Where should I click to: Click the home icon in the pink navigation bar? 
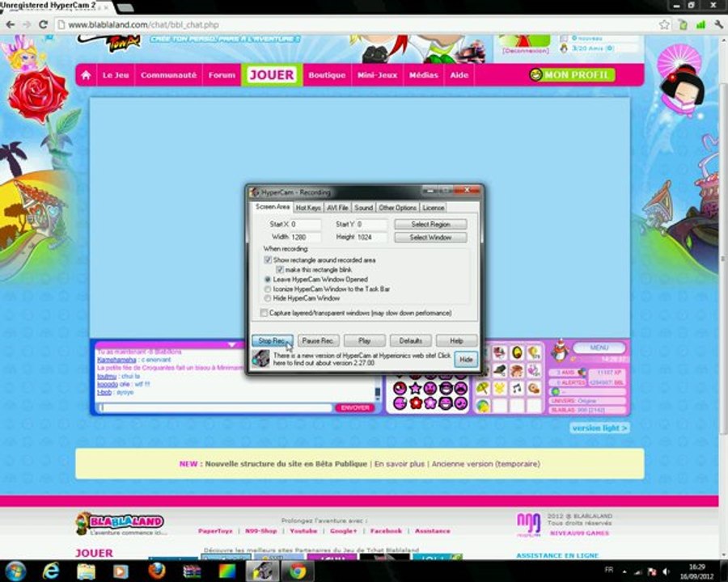(86, 74)
